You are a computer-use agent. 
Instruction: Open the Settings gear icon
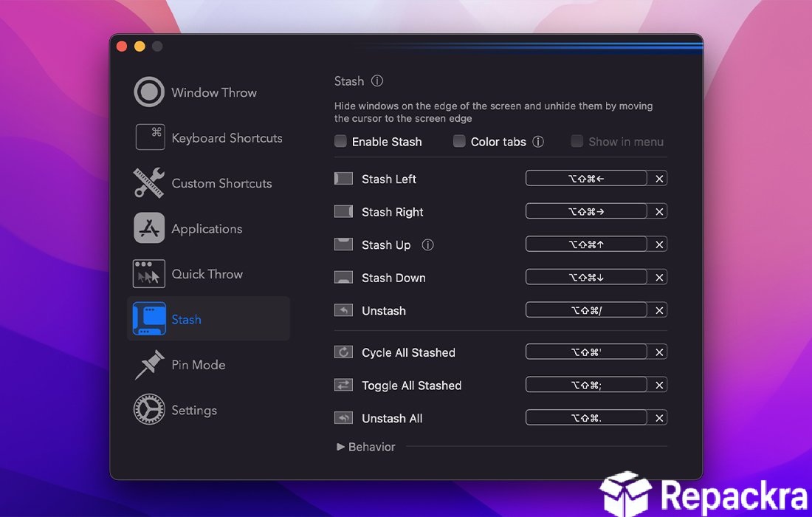pyautogui.click(x=149, y=409)
